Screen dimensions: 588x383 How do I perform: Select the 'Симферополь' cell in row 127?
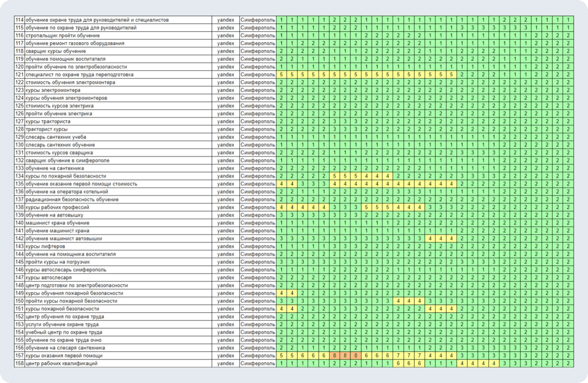pos(258,122)
